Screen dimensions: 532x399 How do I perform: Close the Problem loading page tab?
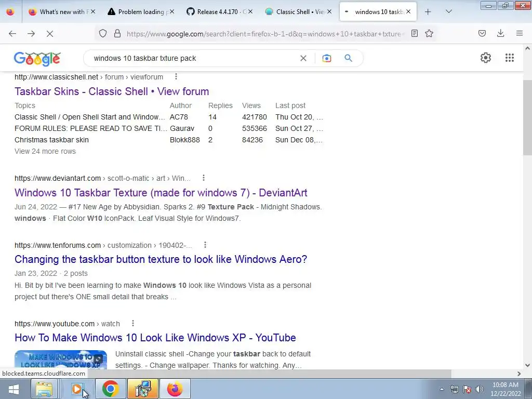171,12
